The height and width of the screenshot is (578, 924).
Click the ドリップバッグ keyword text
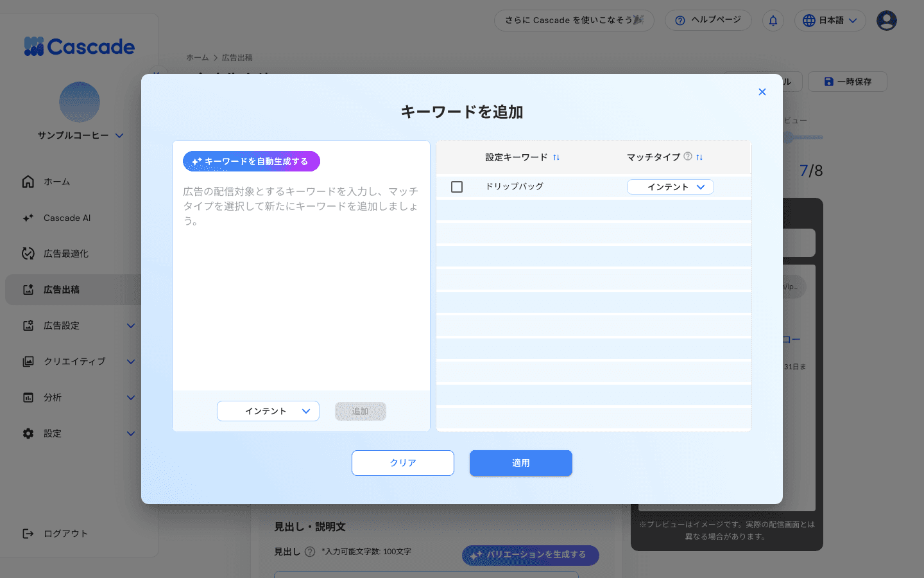tap(515, 187)
